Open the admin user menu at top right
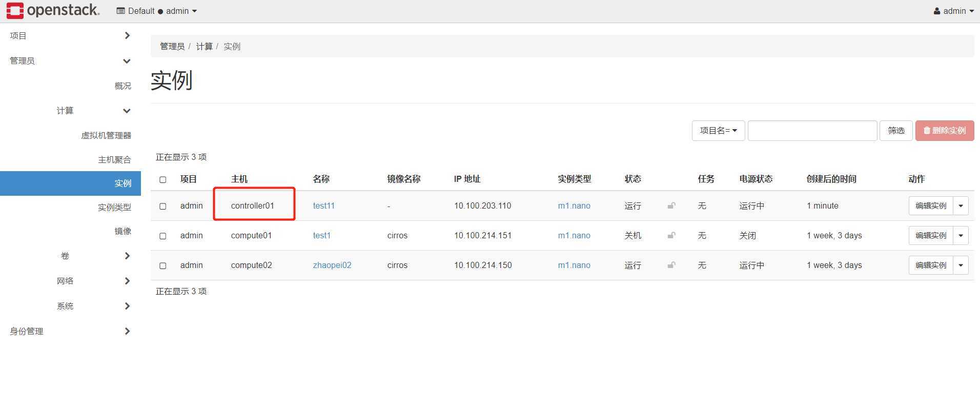980x412 pixels. tap(953, 11)
